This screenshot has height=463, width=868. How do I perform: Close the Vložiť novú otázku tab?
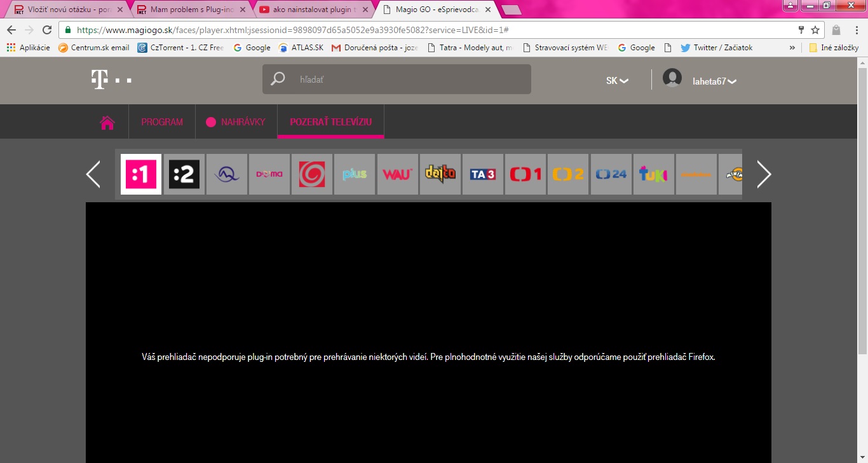pyautogui.click(x=119, y=10)
